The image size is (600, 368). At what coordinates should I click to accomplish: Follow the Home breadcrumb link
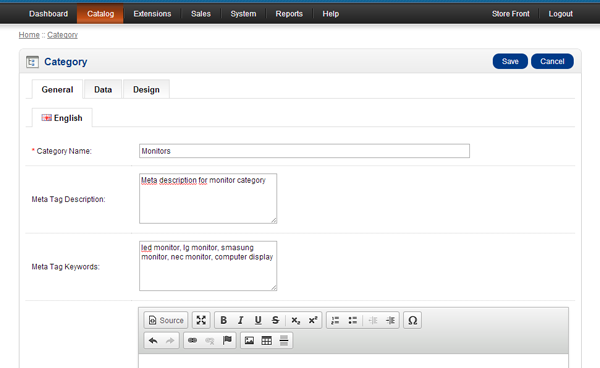coord(29,35)
